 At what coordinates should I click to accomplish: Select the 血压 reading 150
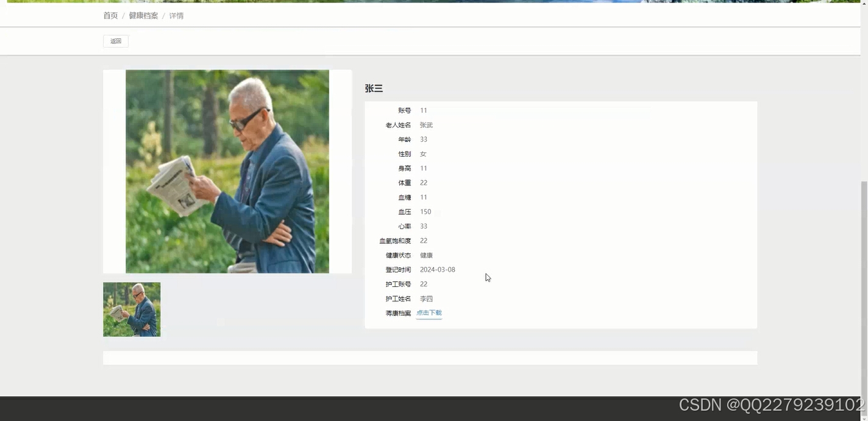coord(425,211)
